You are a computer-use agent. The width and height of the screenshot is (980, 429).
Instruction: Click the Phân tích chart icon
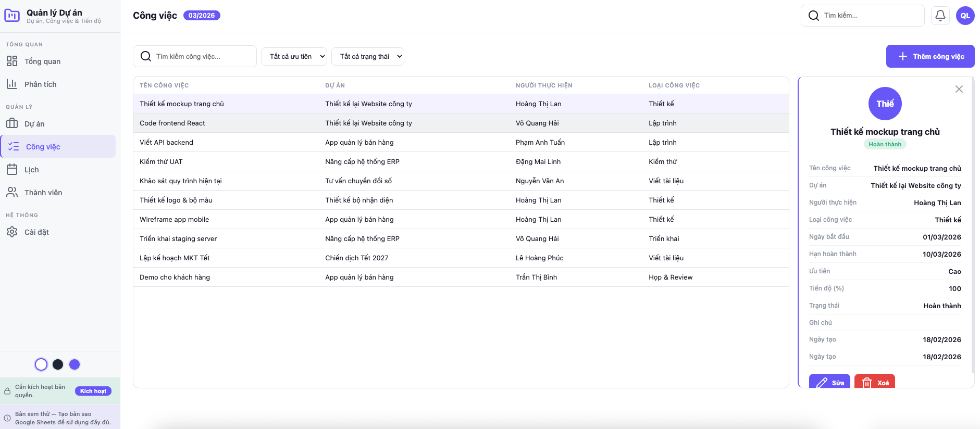coord(12,84)
